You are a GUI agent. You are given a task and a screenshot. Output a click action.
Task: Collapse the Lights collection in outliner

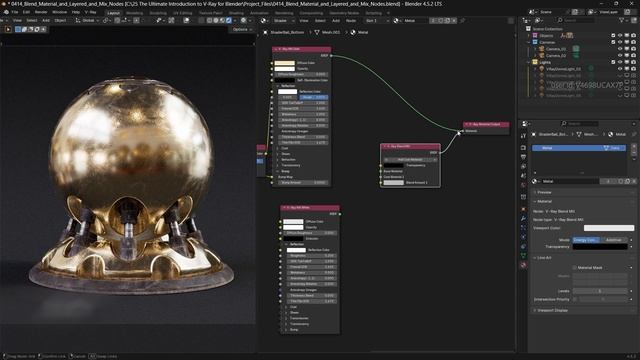(x=529, y=62)
